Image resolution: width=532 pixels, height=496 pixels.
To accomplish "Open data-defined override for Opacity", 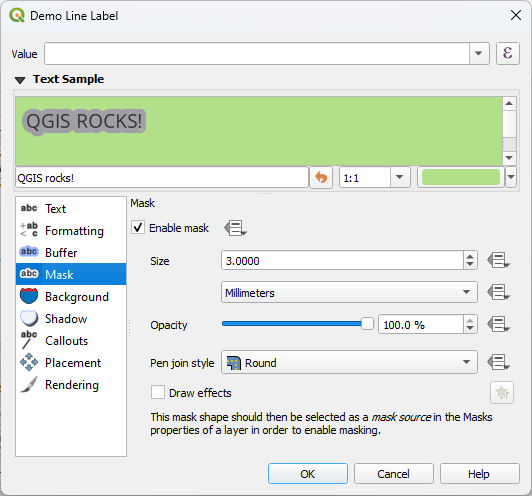I will (498, 324).
